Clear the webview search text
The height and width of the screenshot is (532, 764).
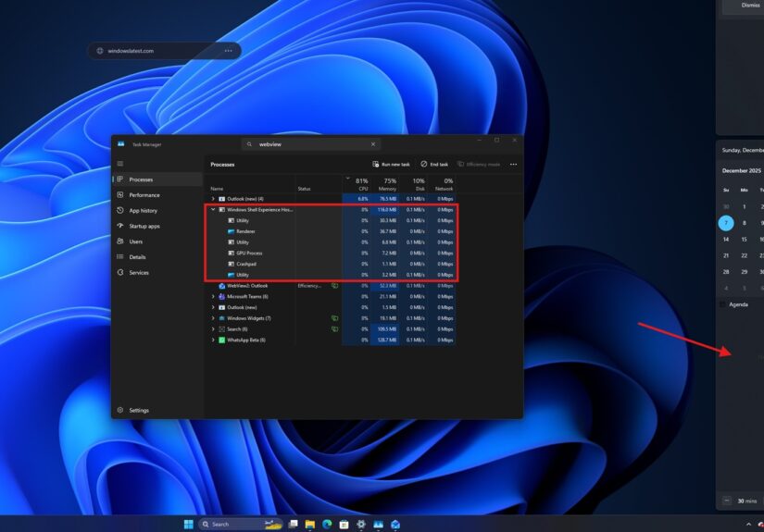tap(373, 144)
